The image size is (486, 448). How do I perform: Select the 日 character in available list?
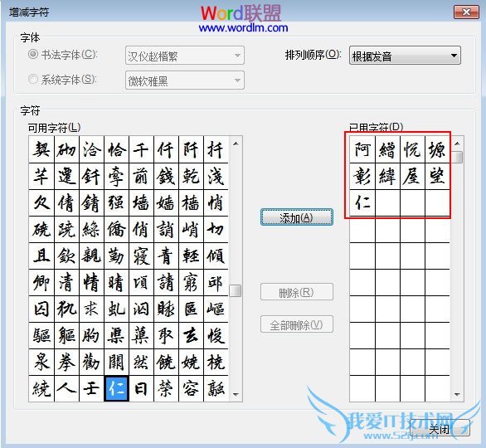141,388
